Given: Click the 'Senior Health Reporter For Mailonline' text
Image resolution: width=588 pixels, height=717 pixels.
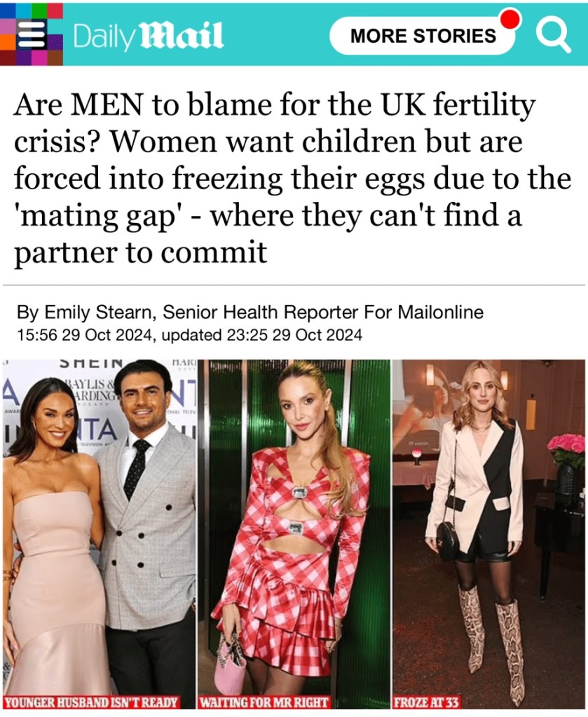Looking at the screenshot, I should coord(323,313).
